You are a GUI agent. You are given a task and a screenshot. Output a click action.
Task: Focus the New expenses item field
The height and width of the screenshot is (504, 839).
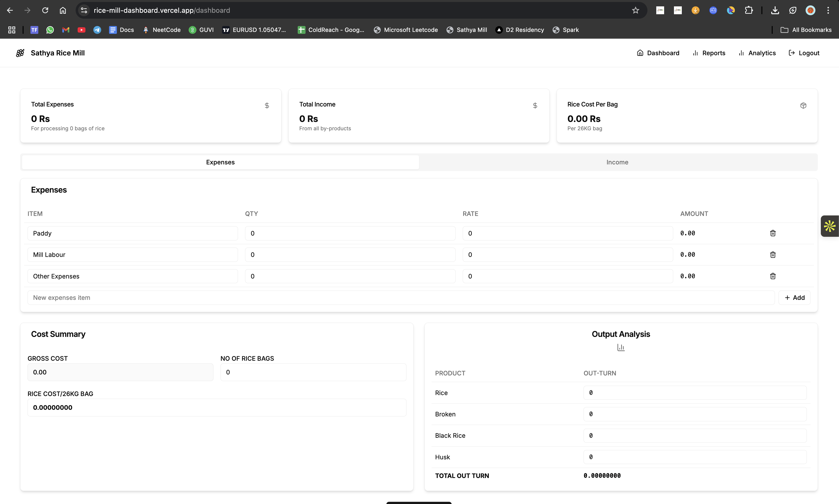[401, 297]
